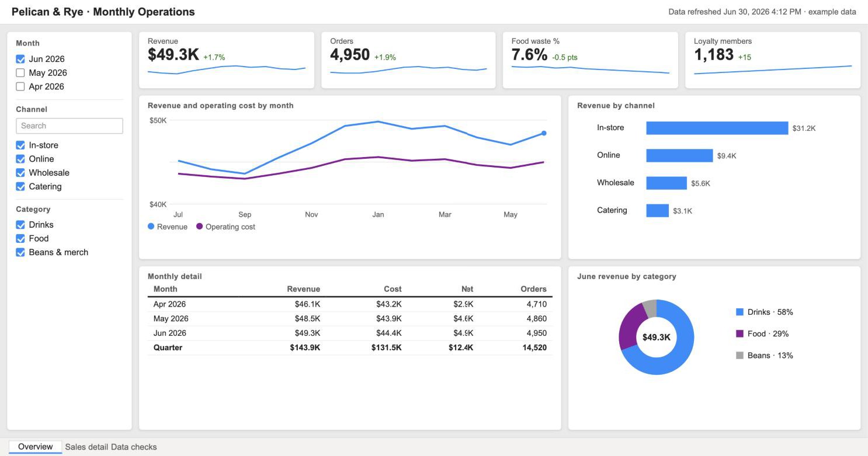Check the Apr 2026 month checkbox
The height and width of the screenshot is (456, 868).
pos(20,86)
